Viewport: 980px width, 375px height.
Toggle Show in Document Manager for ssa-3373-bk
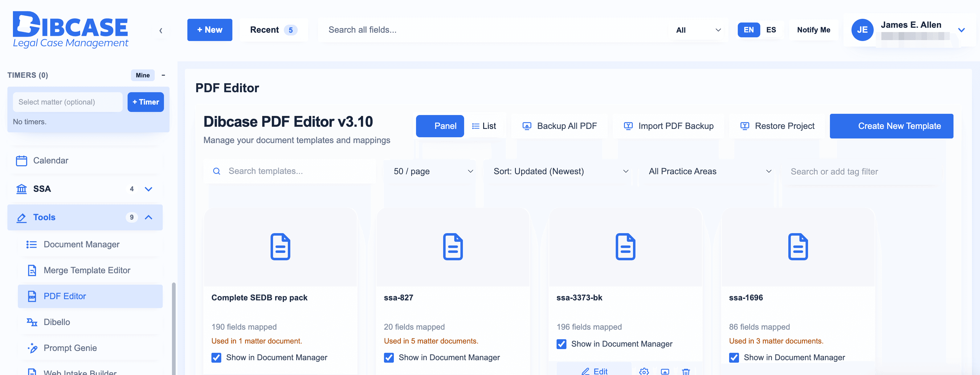561,344
